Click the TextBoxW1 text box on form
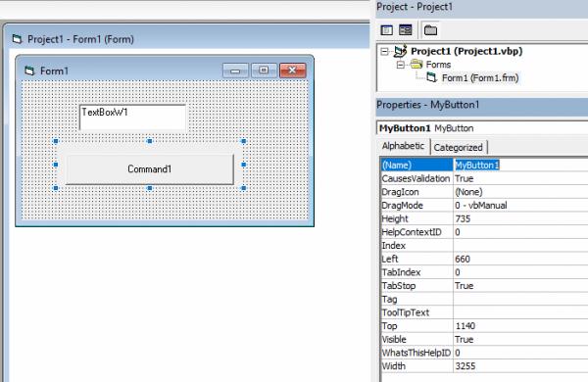Screen dimensions: 588x382 [x=132, y=118]
